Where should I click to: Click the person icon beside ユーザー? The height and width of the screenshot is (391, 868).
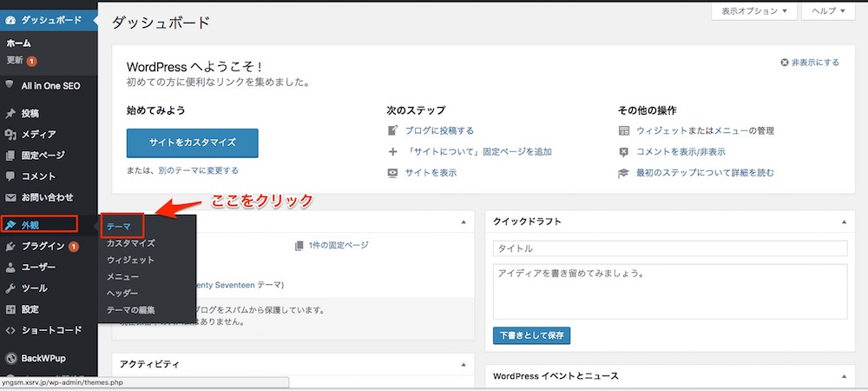[10, 267]
